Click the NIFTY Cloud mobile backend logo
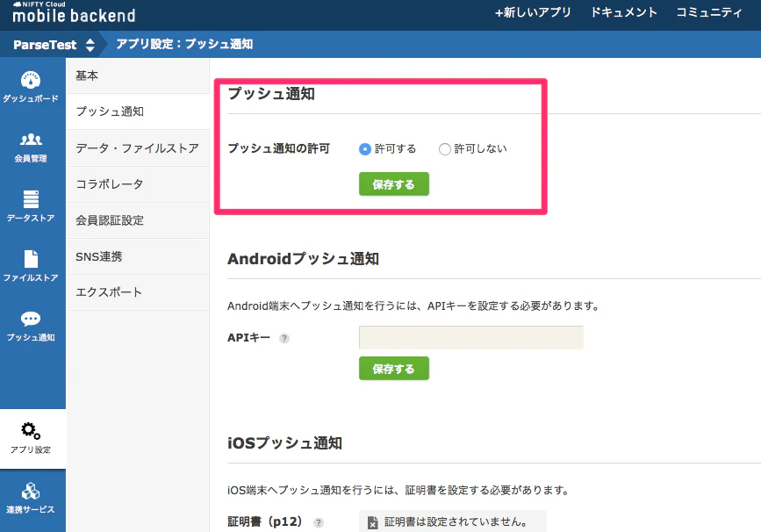 click(x=74, y=12)
